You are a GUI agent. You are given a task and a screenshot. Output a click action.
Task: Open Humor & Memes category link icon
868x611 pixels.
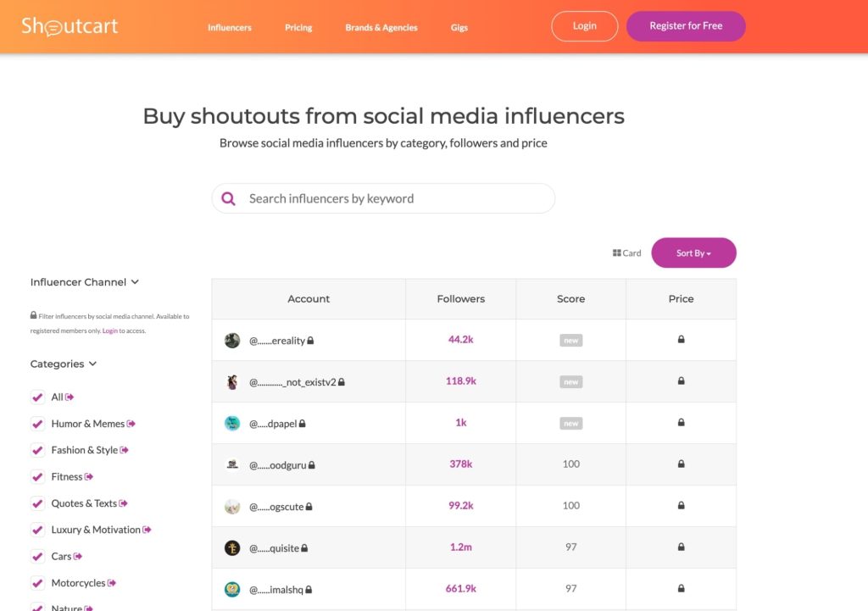(131, 424)
